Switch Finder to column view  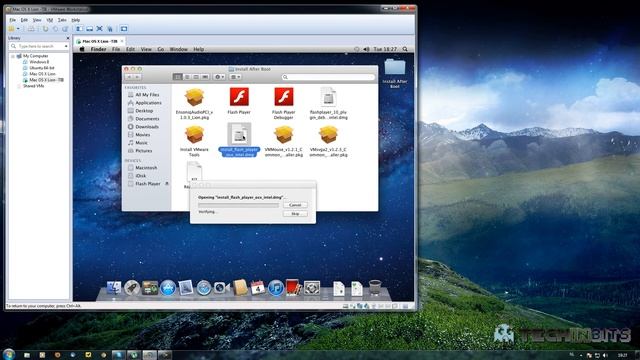[x=196, y=77]
